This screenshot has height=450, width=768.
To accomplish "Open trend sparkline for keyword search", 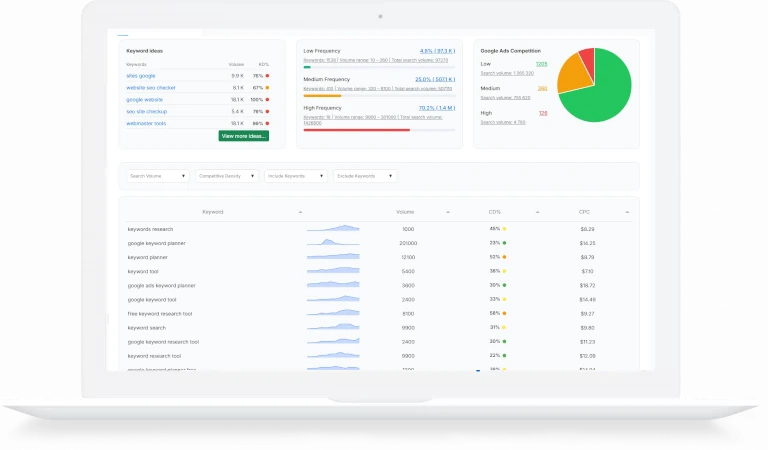I will click(333, 327).
